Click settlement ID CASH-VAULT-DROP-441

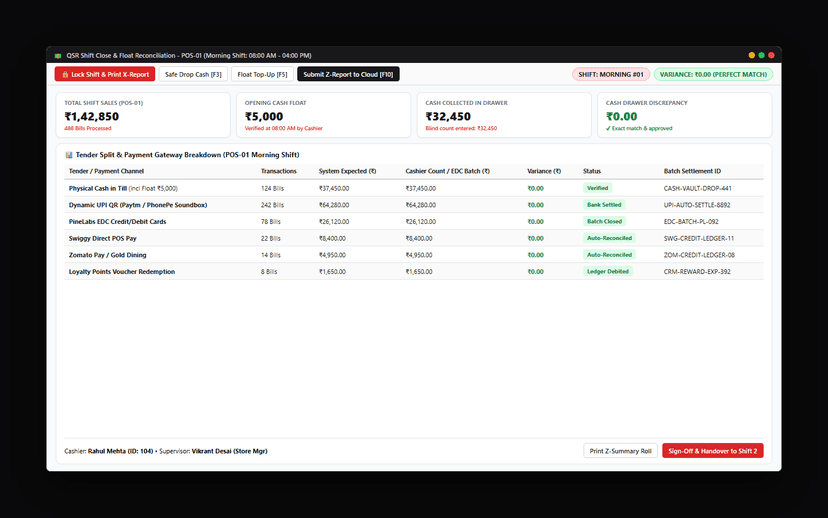698,189
